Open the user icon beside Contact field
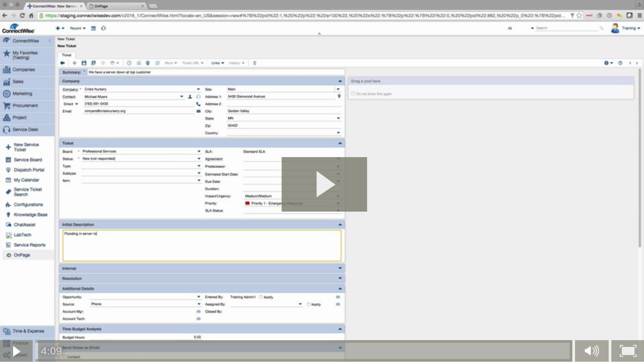The width and height of the screenshot is (644, 362). [x=190, y=97]
